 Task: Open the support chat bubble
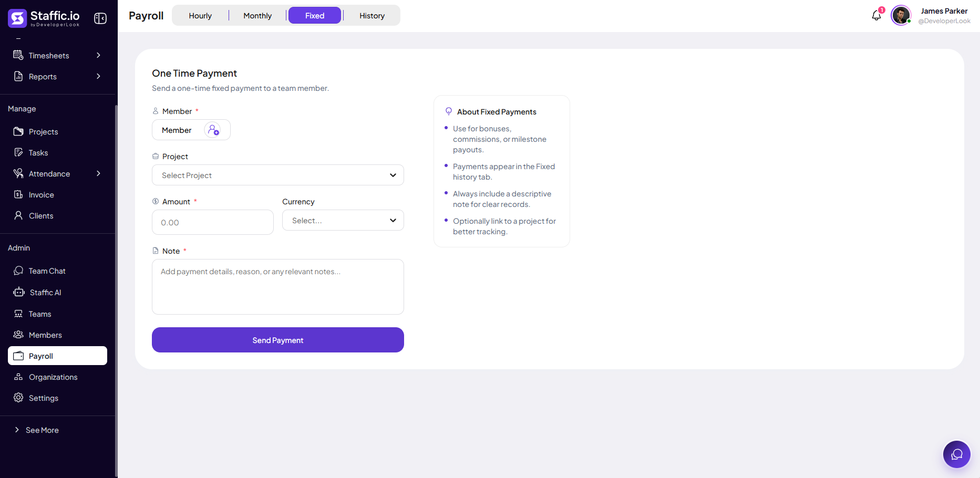[956, 454]
